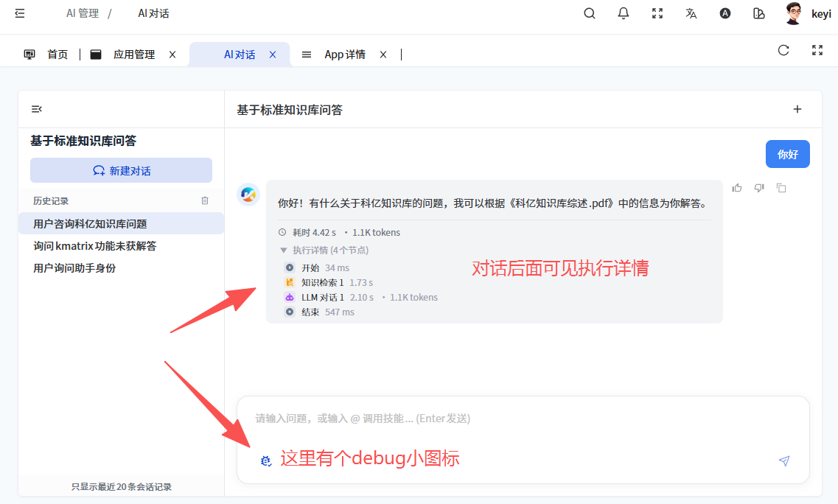838x504 pixels.
Task: Collapse the 执行详情 execution details section
Action: [x=284, y=251]
